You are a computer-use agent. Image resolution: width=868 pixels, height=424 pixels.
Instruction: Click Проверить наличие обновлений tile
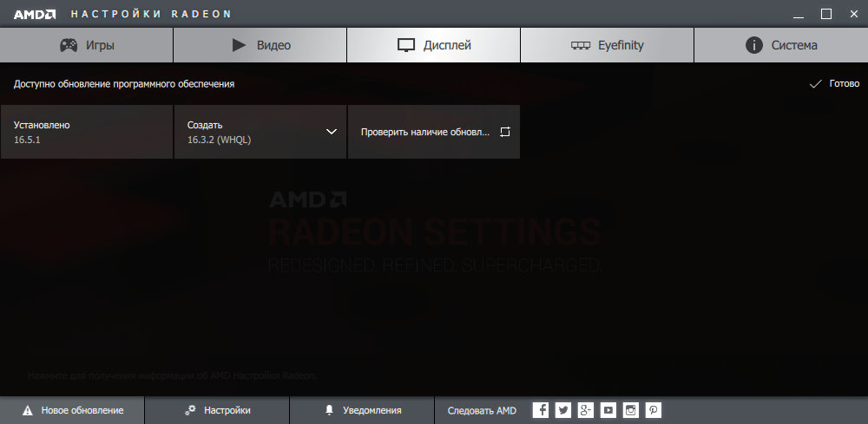click(x=433, y=132)
